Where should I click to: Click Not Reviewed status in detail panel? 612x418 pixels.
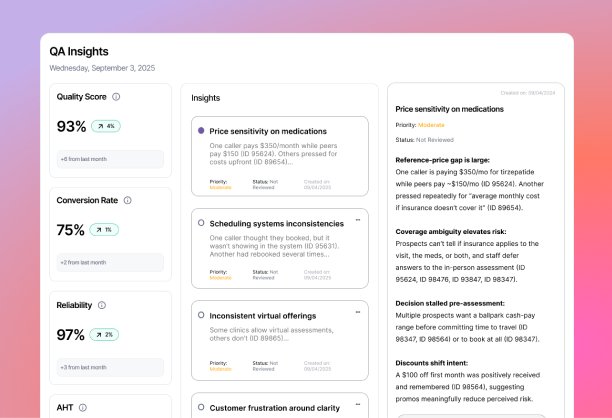click(x=435, y=140)
